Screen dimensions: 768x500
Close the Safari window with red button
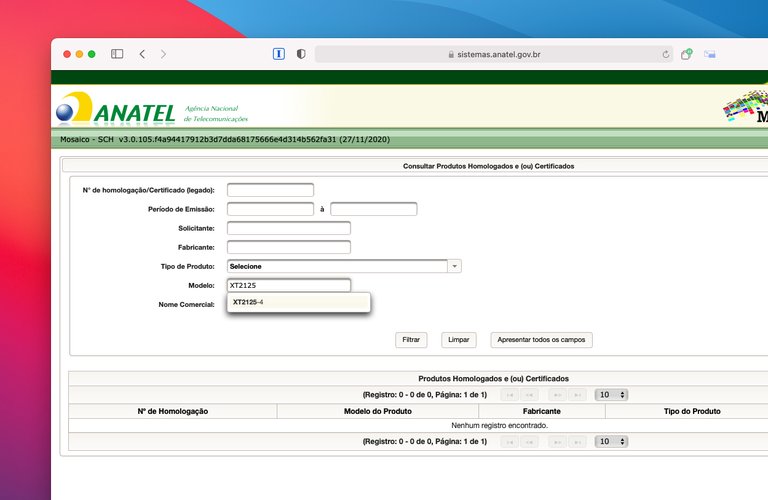[x=67, y=54]
